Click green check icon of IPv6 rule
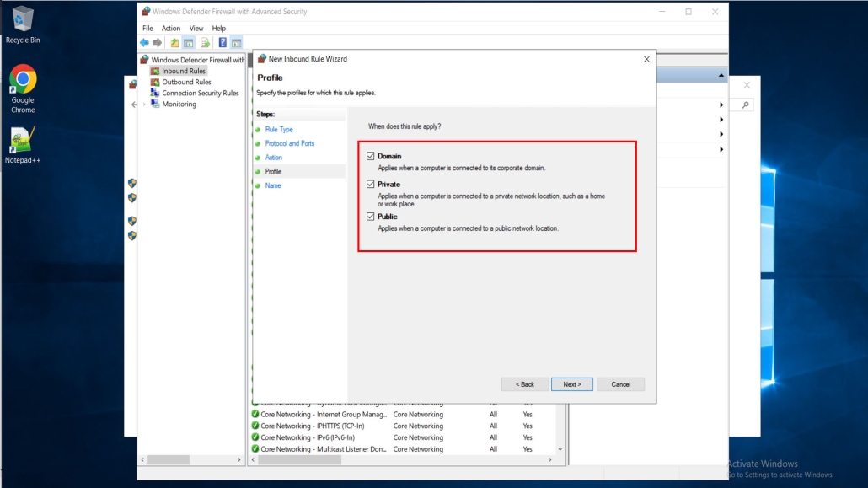The height and width of the screenshot is (488, 868). pos(255,437)
